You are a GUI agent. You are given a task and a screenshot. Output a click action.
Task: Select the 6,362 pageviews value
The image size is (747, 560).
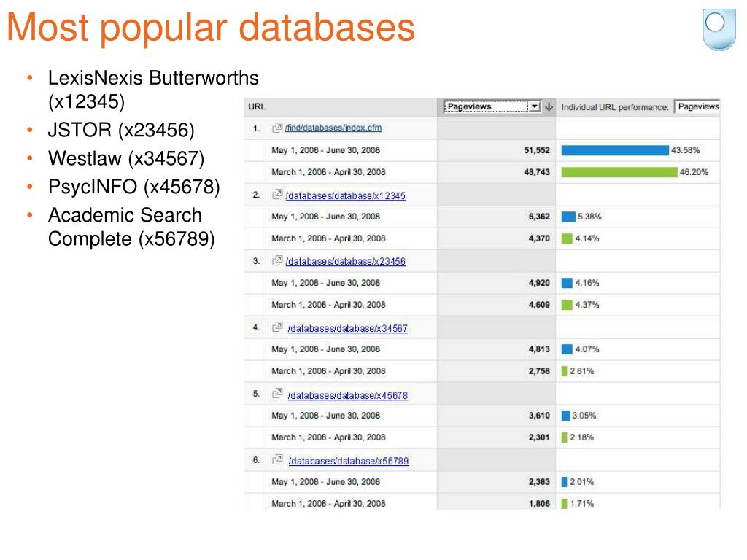tap(539, 217)
